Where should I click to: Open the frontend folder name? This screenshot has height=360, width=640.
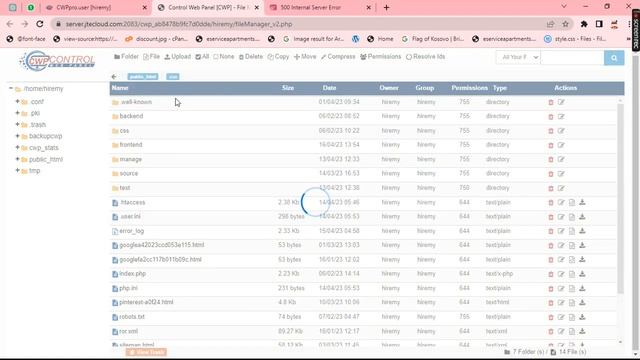click(x=131, y=145)
